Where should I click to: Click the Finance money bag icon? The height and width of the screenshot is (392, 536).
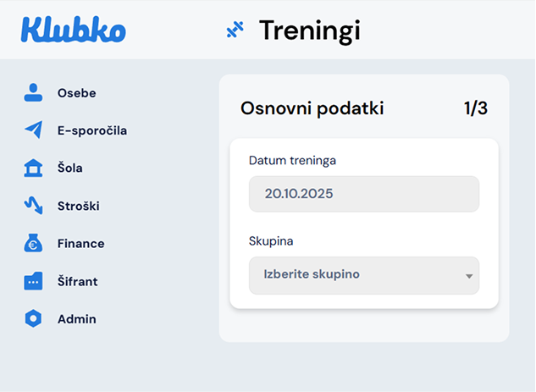click(x=33, y=244)
